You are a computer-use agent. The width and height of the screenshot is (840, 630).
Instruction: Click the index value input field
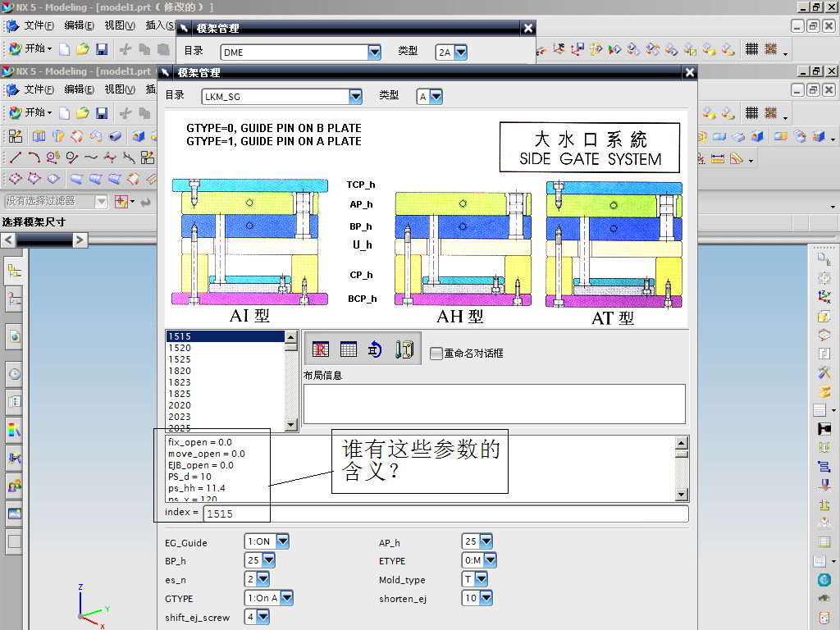(445, 514)
